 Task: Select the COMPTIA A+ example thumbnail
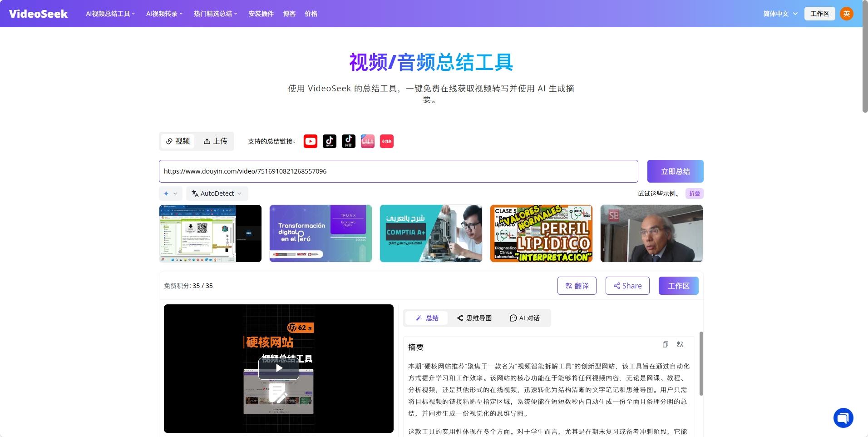pos(430,233)
